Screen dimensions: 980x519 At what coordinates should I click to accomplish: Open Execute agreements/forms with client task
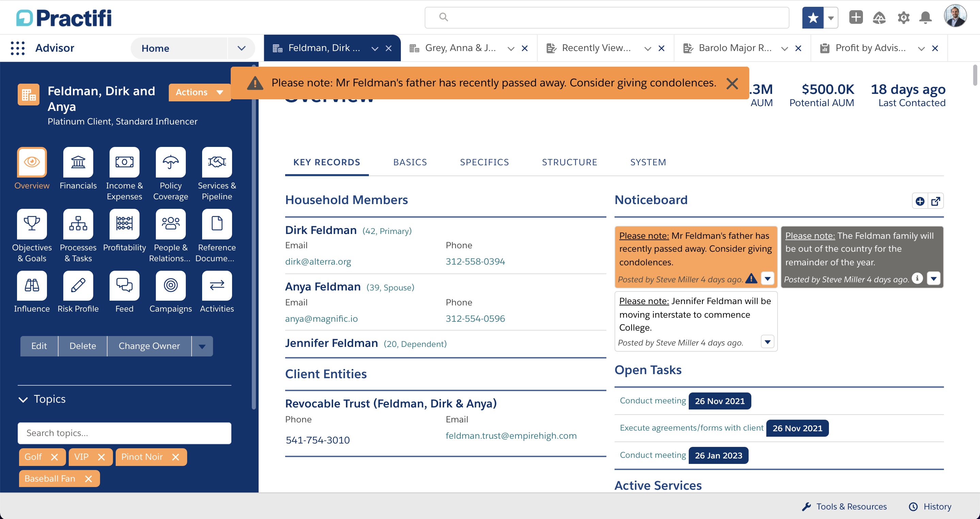[x=691, y=428]
